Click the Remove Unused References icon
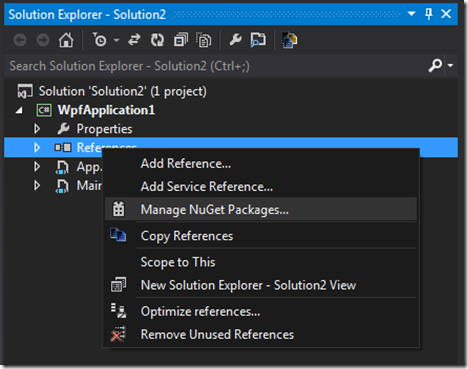Screen dimensions: 468x369 tap(118, 334)
